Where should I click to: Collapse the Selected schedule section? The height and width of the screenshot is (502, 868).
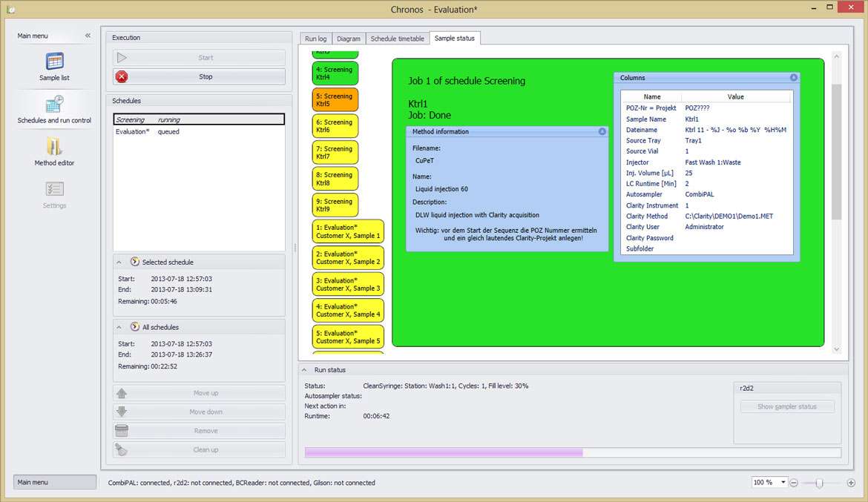(119, 262)
